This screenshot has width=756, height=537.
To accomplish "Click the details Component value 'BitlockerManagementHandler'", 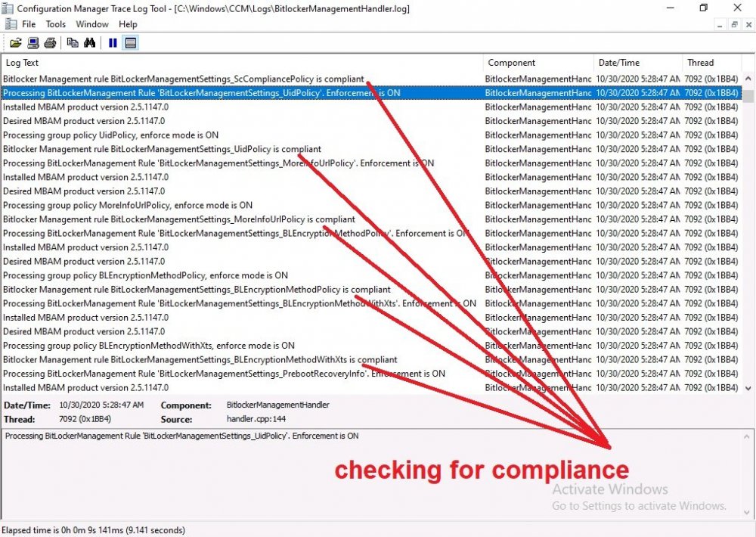I will click(x=278, y=405).
